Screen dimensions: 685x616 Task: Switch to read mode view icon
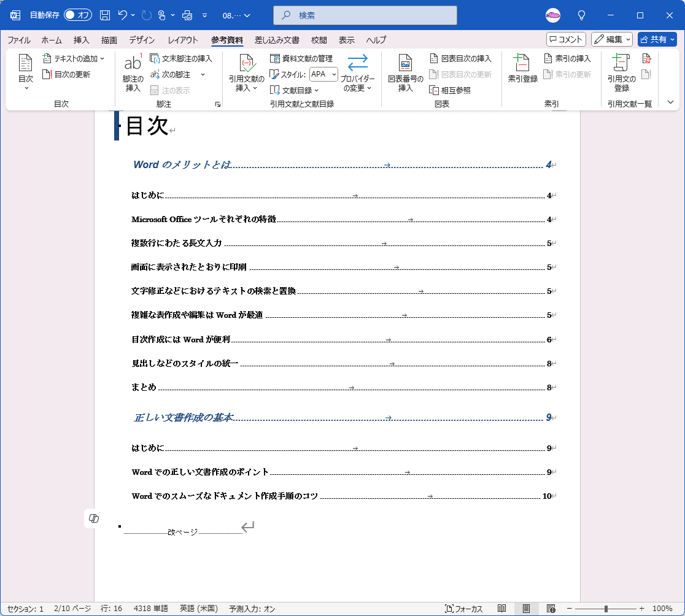click(x=502, y=609)
